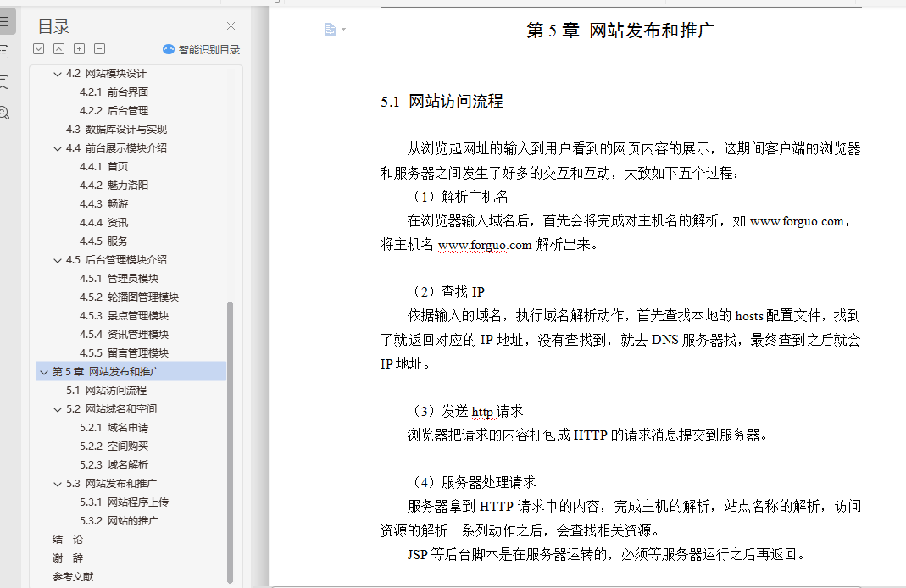The image size is (906, 588).
Task: Click the page thumbnail list icon in left sidebar
Action: point(4,52)
